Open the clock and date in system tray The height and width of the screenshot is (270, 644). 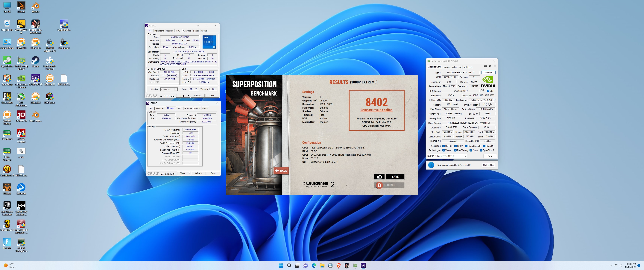pyautogui.click(x=630, y=265)
